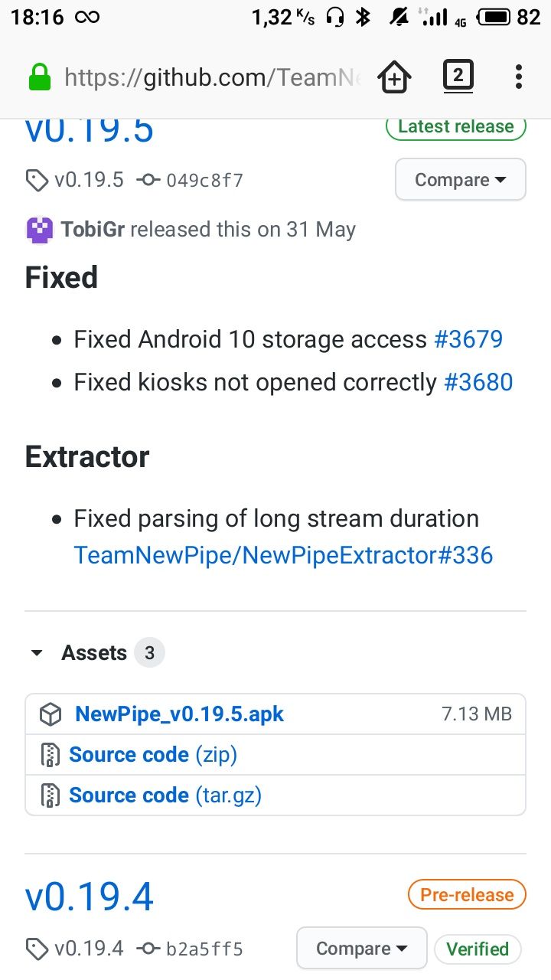Open TobiGr's purple avatar

pos(40,230)
